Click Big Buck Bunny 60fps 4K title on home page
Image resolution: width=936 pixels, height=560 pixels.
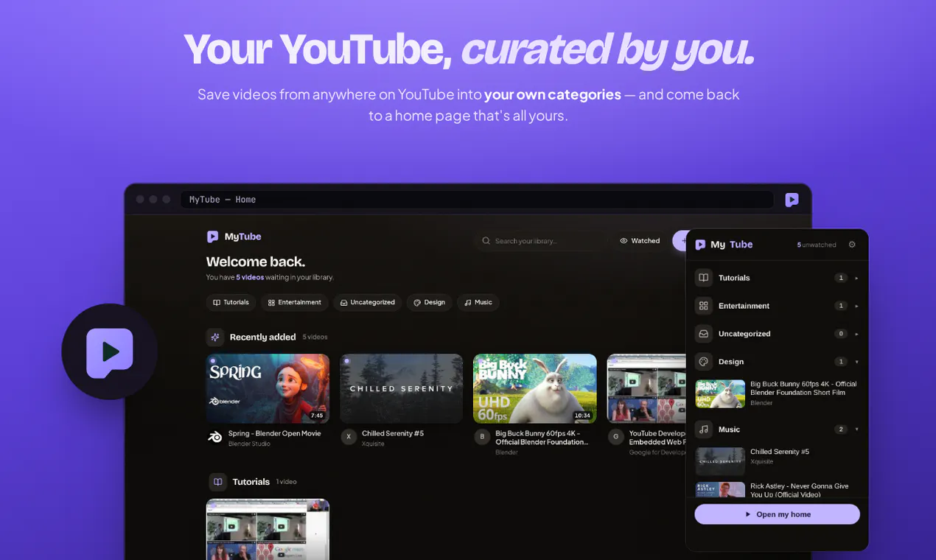pos(542,438)
